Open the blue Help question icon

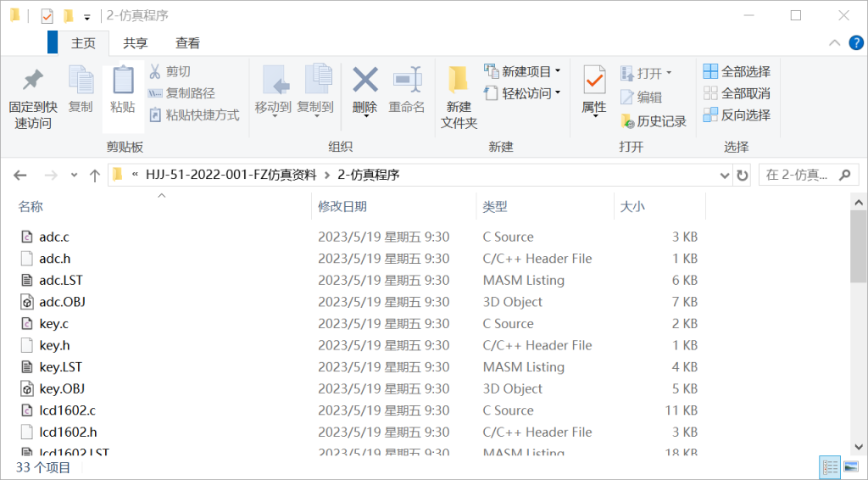[856, 42]
